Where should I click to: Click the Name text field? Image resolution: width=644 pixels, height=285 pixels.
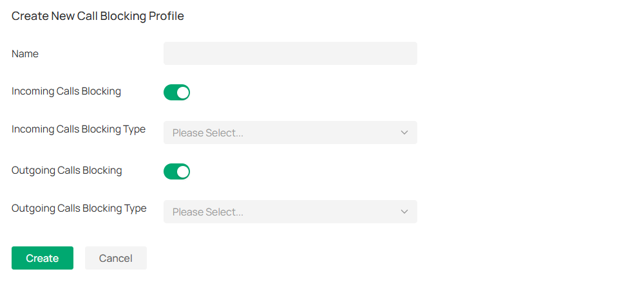click(290, 53)
